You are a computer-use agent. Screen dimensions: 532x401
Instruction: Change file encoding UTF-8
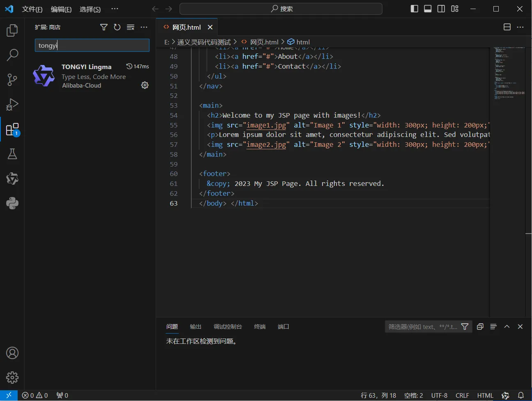(x=439, y=395)
